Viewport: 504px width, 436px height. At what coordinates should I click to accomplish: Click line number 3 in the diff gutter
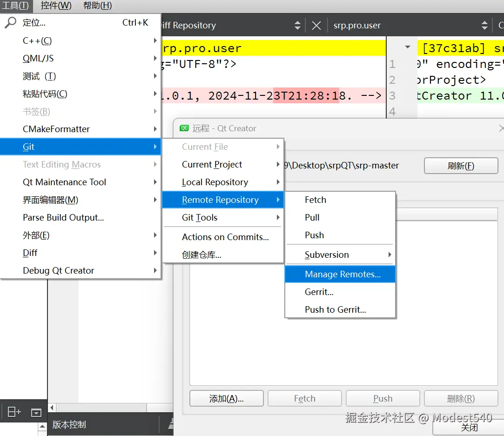(x=392, y=96)
